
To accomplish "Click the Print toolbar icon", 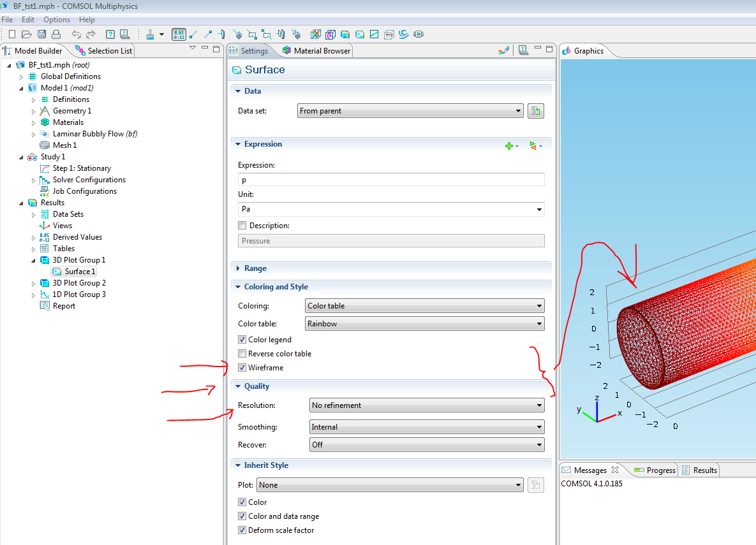I will pos(56,34).
